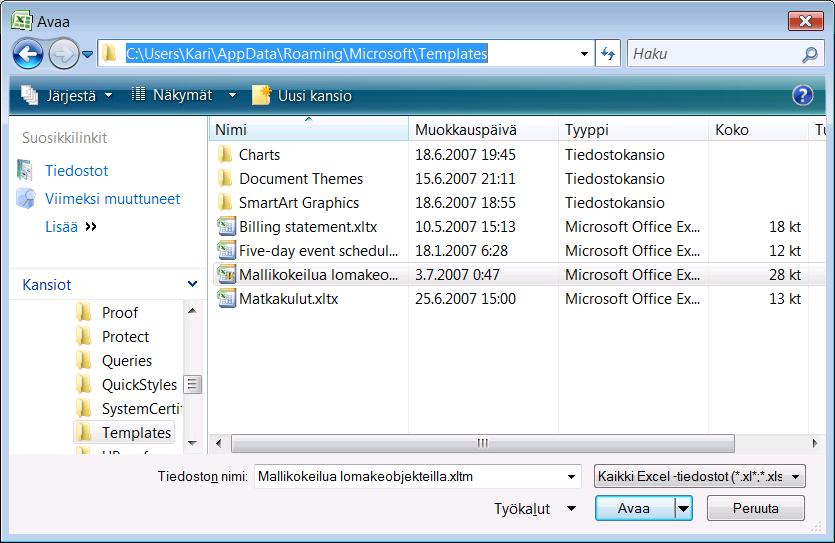The image size is (835, 543).
Task: Click horizontal scrollbar left arrow
Action: 218,443
